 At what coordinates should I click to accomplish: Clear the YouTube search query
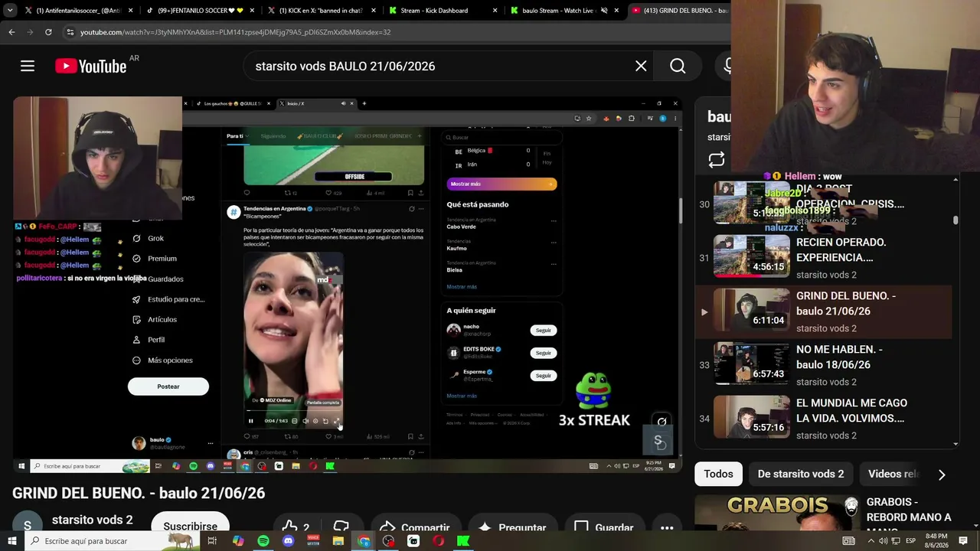point(641,67)
